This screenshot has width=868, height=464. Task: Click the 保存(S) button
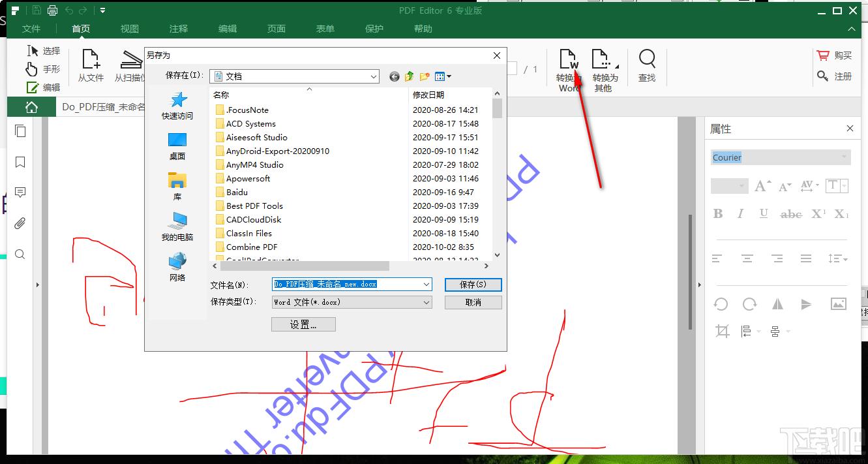tap(473, 285)
